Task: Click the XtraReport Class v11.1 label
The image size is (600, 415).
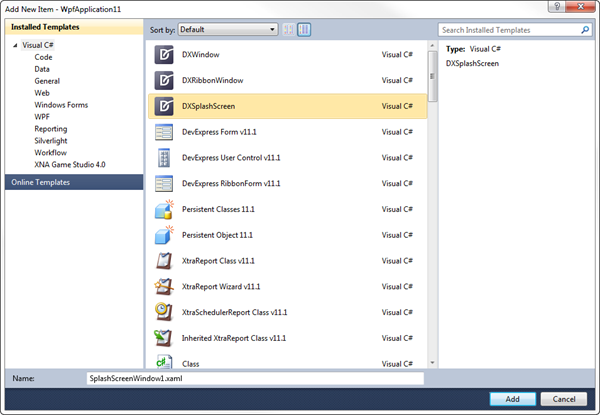Action: (x=218, y=261)
